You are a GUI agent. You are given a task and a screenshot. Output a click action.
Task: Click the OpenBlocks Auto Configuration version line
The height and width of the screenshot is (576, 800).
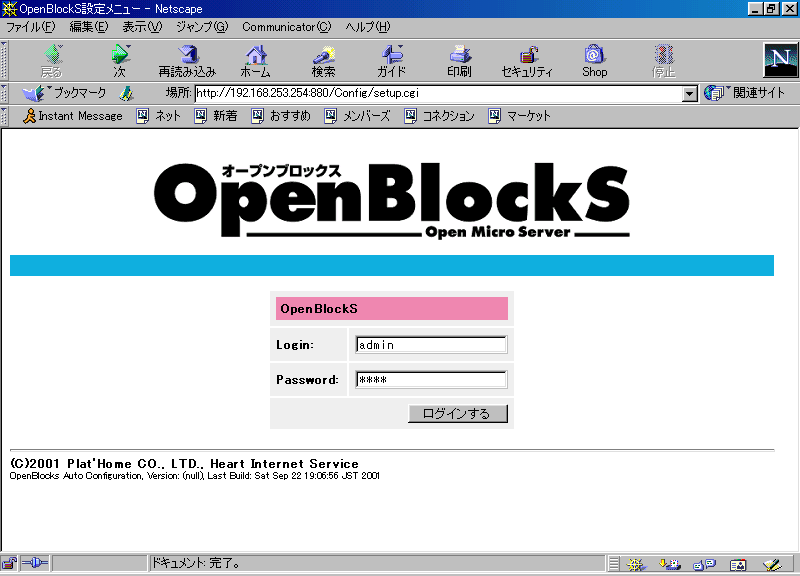pyautogui.click(x=194, y=475)
